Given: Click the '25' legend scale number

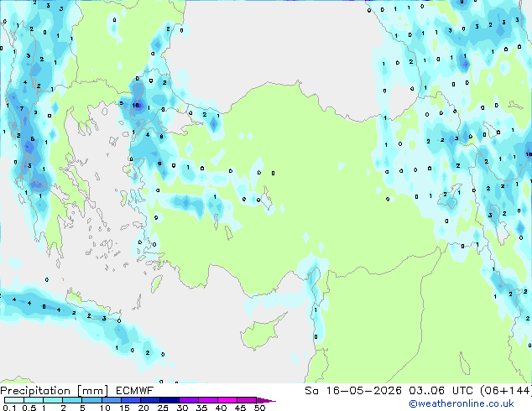Looking at the screenshot, I should (163, 408).
